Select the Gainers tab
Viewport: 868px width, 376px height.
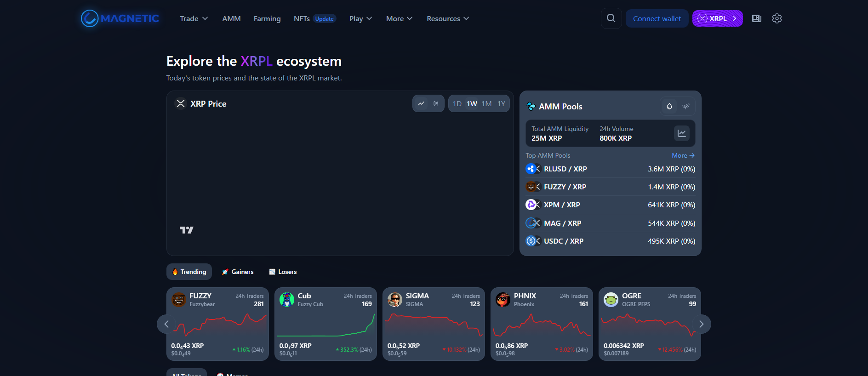[x=238, y=272]
